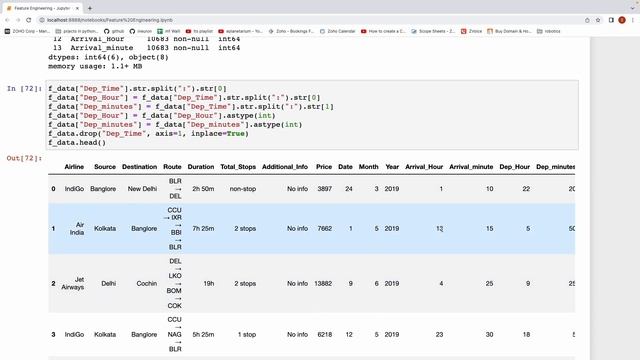Open the github bookmark
The image size is (640, 360).
point(114,31)
